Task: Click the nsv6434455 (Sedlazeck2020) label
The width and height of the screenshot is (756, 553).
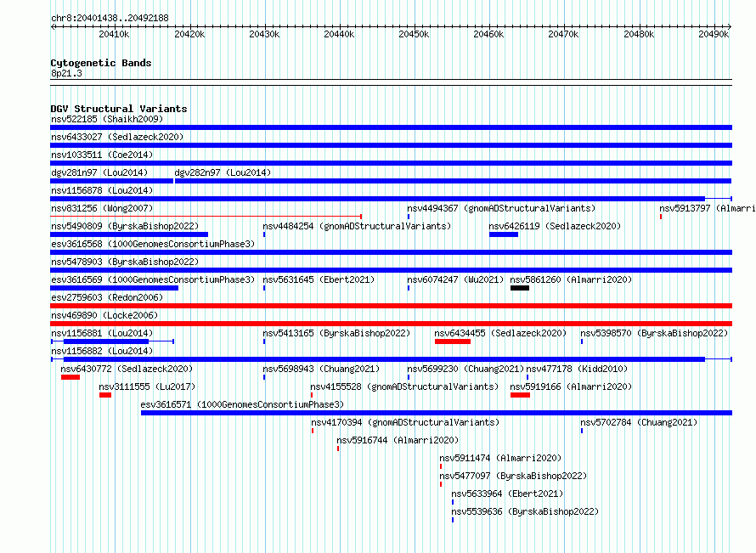Action: 500,333
